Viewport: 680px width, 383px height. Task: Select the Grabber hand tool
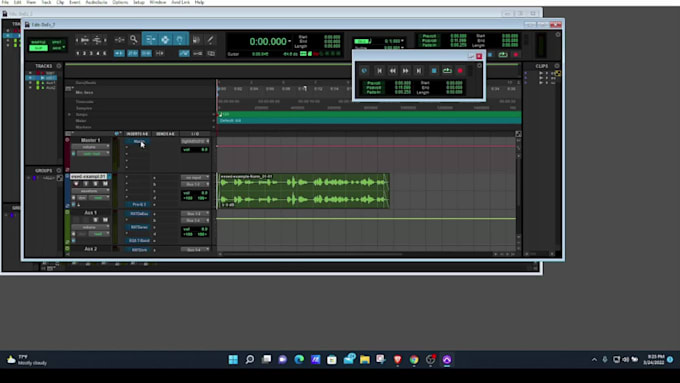click(x=180, y=39)
